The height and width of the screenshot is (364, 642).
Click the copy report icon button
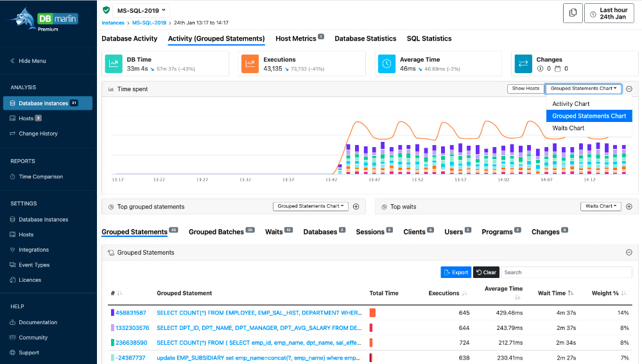pyautogui.click(x=573, y=13)
